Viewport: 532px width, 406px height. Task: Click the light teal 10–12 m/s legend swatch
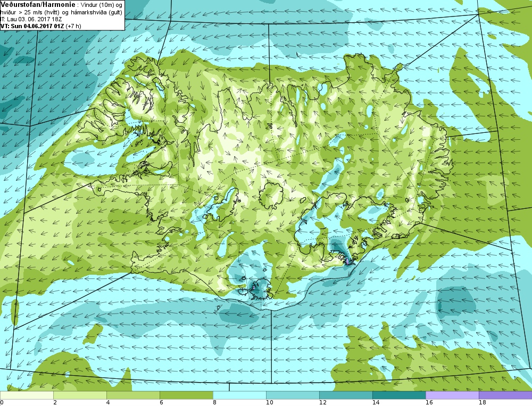(x=293, y=395)
